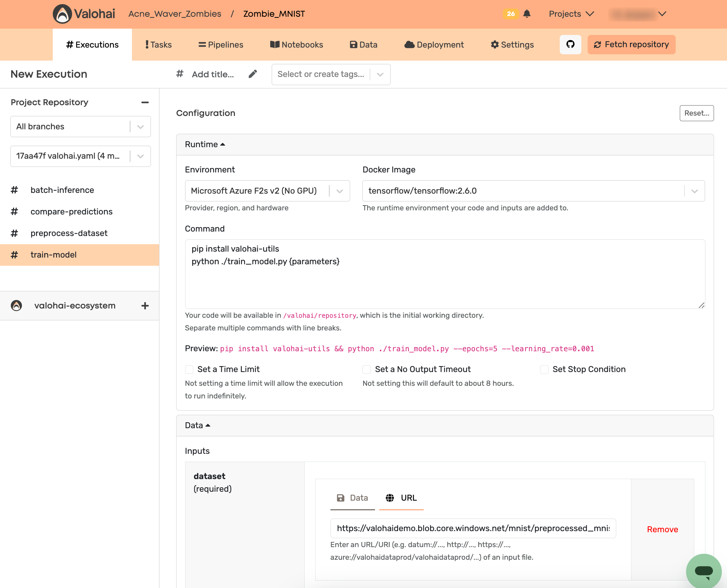
Task: Click the Reset... button
Action: click(697, 113)
